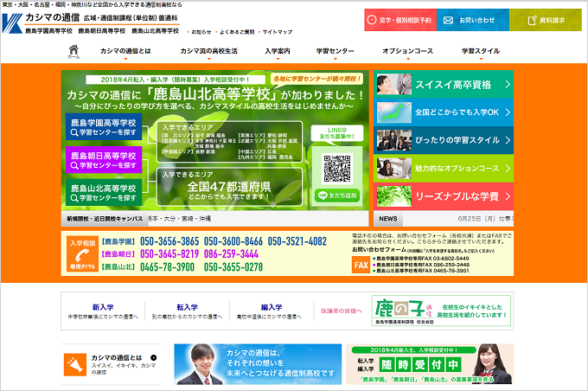588x391 pixels.
Task: Click the circular arrow beside カシマの通信とは
Action: pos(153,357)
